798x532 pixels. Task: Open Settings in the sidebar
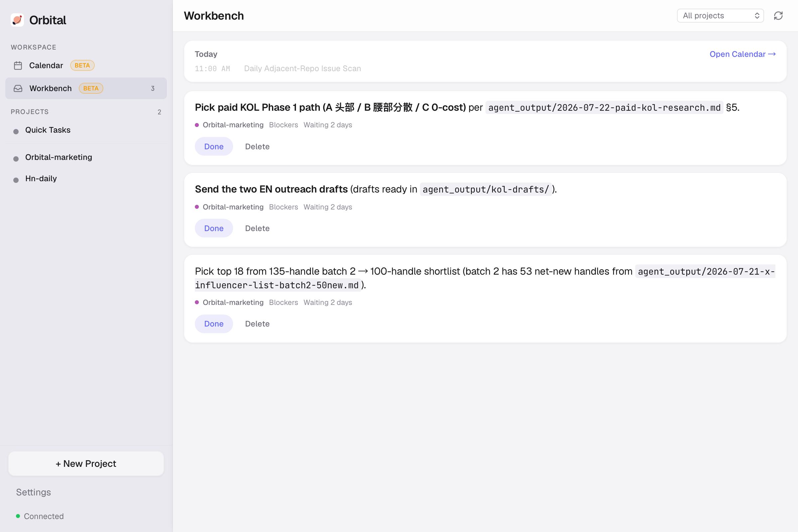pyautogui.click(x=33, y=492)
